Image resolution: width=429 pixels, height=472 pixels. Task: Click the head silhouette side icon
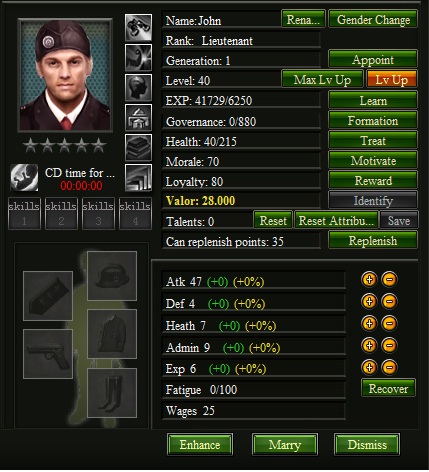(x=138, y=87)
